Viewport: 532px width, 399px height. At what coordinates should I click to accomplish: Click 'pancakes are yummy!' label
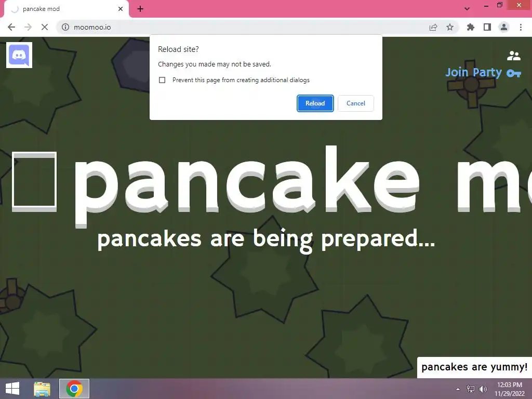click(x=474, y=367)
